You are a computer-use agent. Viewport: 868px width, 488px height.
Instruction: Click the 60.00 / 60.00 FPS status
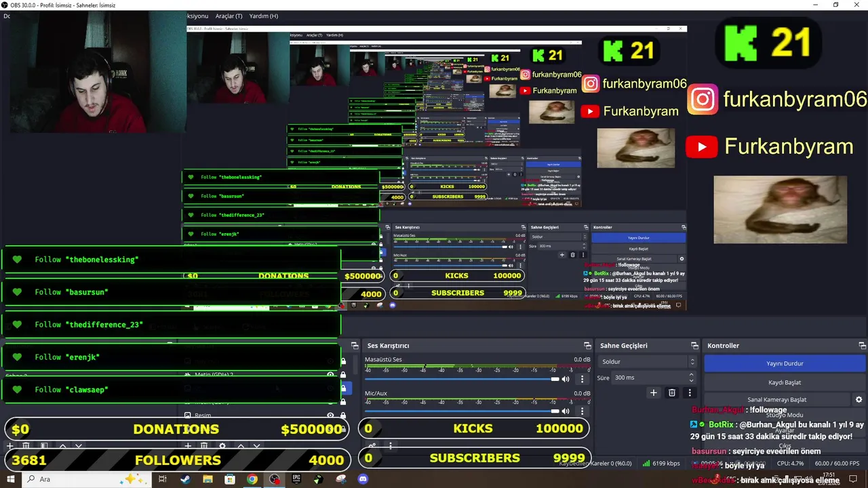pyautogui.click(x=835, y=464)
